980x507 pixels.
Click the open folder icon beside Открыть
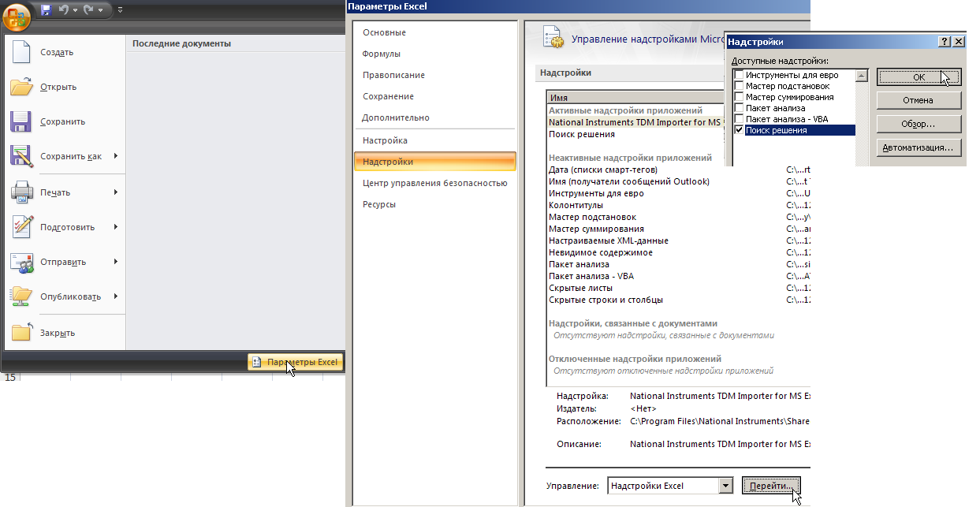point(21,87)
